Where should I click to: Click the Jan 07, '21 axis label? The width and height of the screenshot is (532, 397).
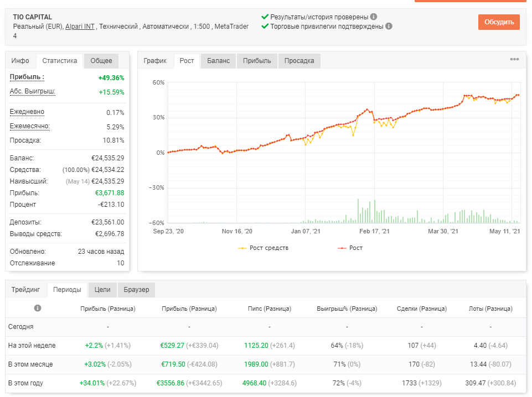click(x=306, y=231)
